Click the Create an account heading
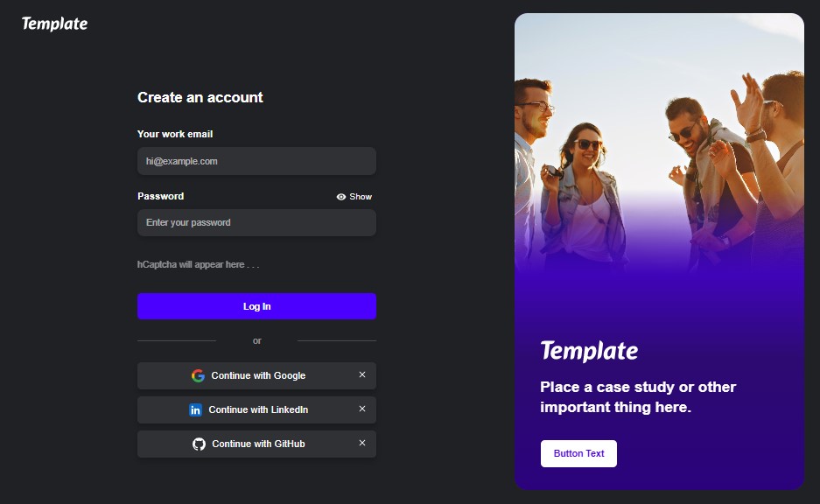 pos(200,97)
